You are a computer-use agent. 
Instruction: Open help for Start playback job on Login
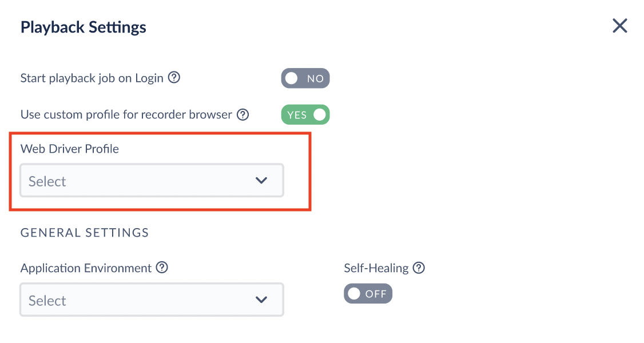pos(174,77)
